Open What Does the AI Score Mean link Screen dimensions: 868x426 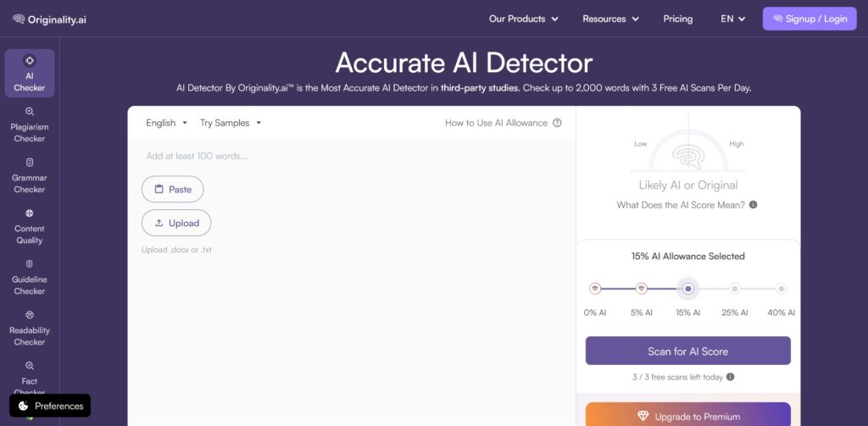pyautogui.click(x=681, y=205)
